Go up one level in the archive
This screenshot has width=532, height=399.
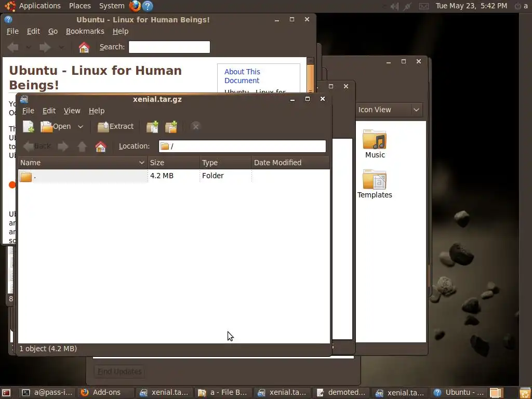point(82,146)
